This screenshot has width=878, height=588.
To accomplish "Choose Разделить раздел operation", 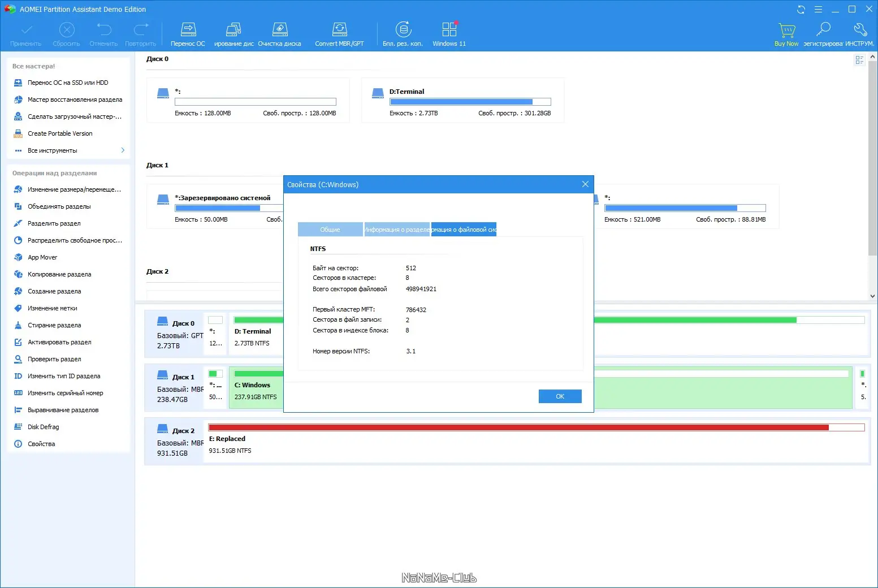I will (x=54, y=223).
